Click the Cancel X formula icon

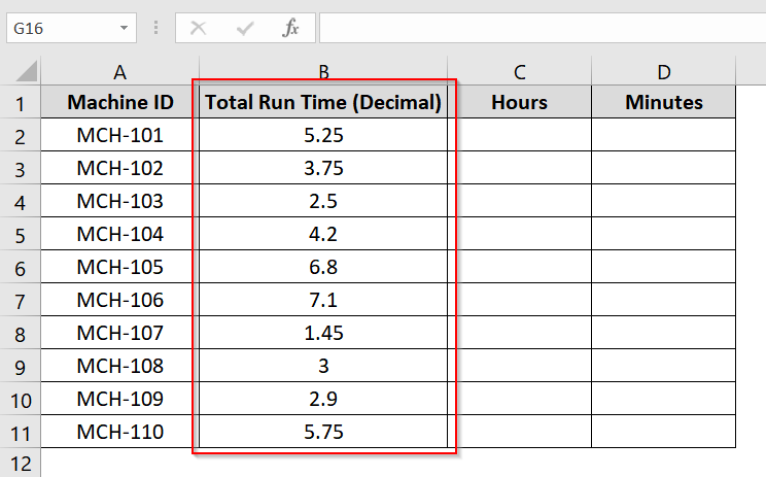click(x=198, y=28)
